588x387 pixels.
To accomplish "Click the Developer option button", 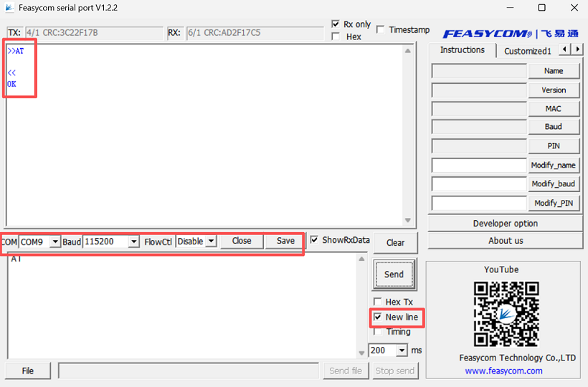I will point(505,224).
